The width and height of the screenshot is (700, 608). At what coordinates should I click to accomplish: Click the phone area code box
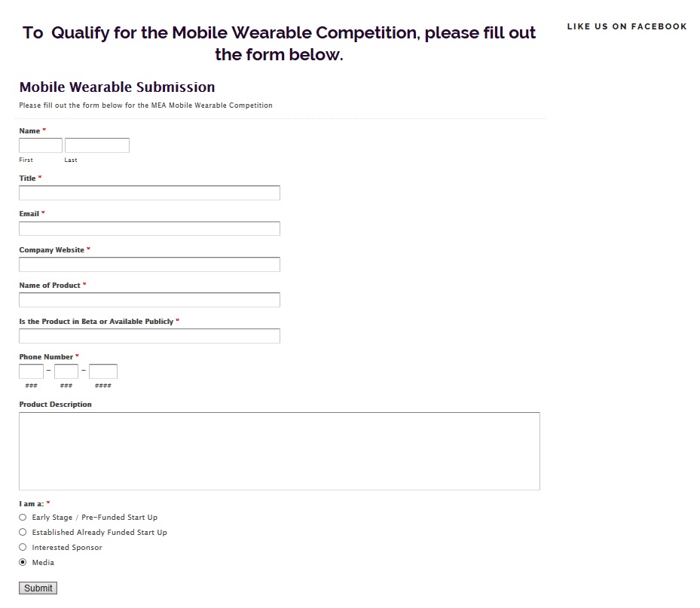point(32,371)
